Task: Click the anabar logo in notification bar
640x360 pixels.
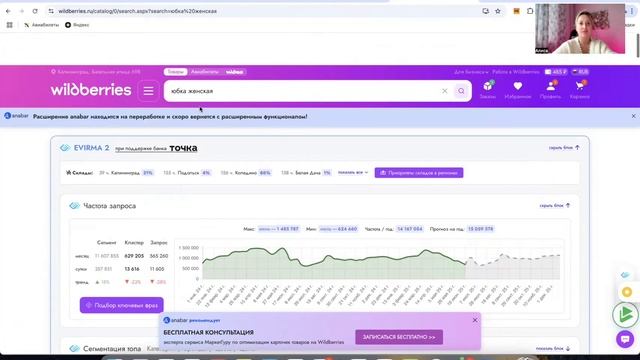Action: tap(16, 116)
